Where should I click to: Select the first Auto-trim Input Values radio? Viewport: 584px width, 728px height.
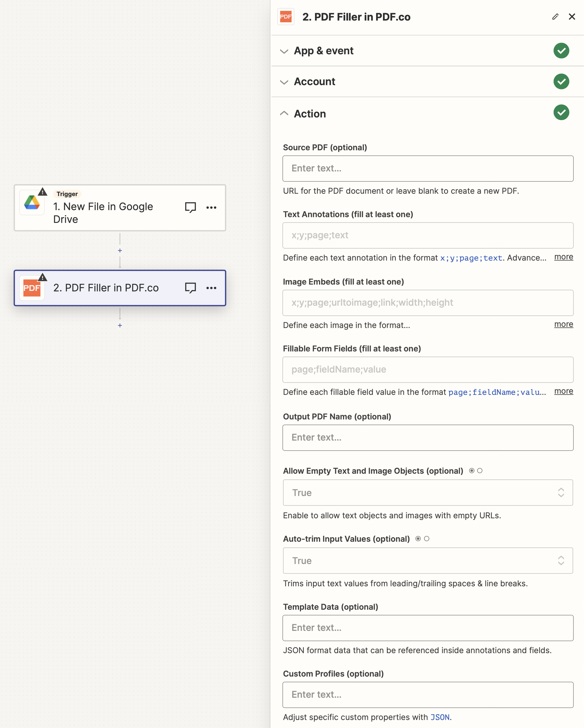click(418, 539)
